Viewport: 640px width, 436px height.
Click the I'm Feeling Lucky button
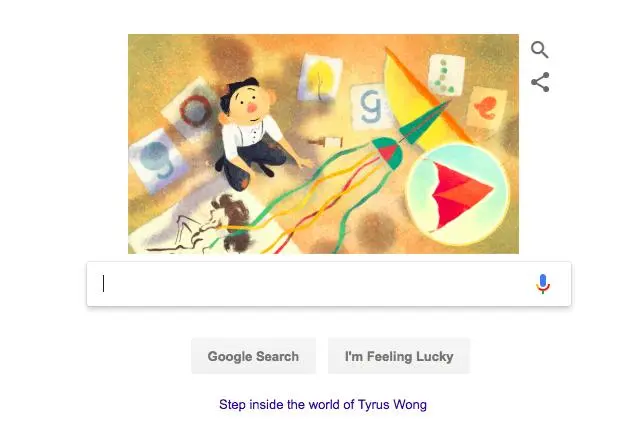click(399, 356)
